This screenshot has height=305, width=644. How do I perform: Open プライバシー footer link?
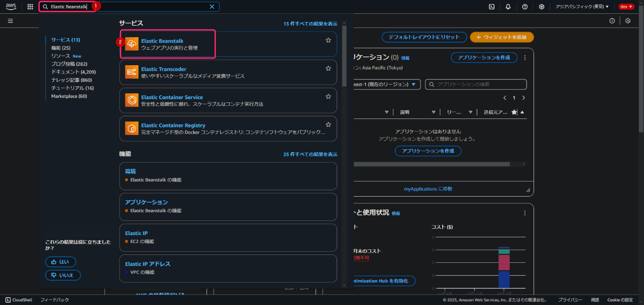point(570,300)
